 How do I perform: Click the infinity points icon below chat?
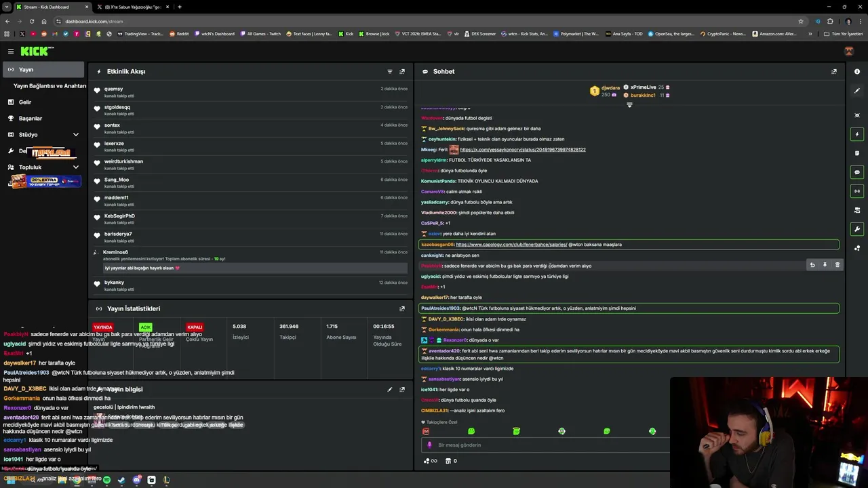point(431,461)
